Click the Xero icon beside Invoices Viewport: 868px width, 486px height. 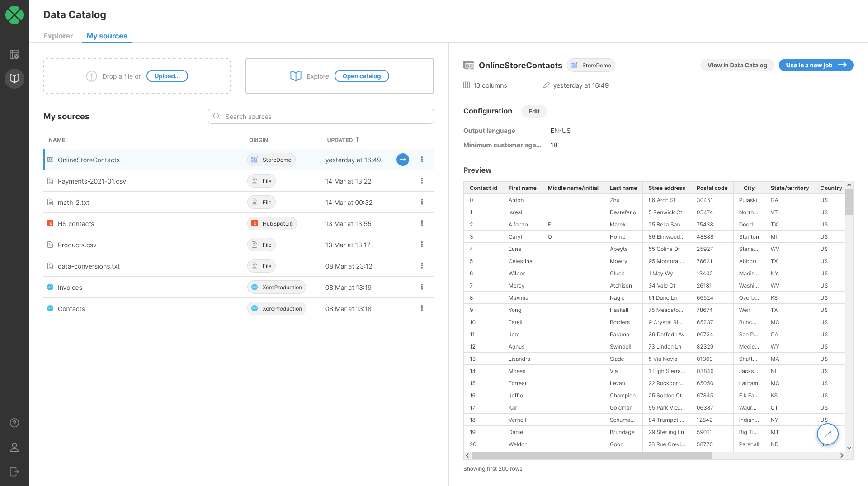[50, 287]
